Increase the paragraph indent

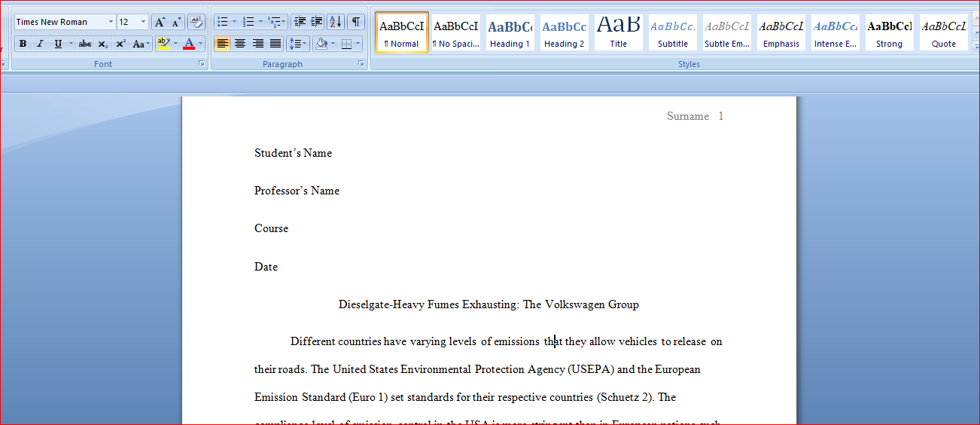(x=317, y=22)
